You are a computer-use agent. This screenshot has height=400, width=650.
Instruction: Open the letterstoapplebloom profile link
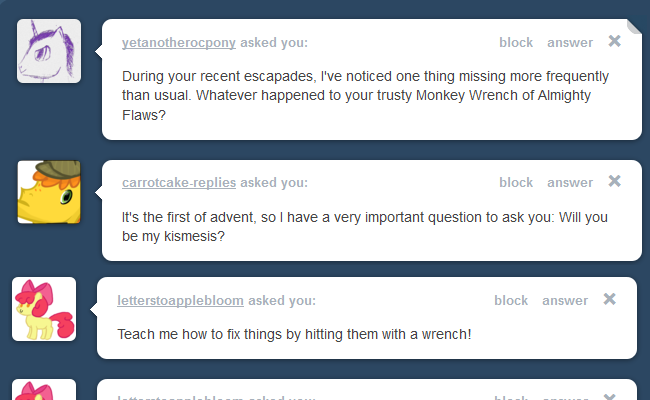coord(180,300)
